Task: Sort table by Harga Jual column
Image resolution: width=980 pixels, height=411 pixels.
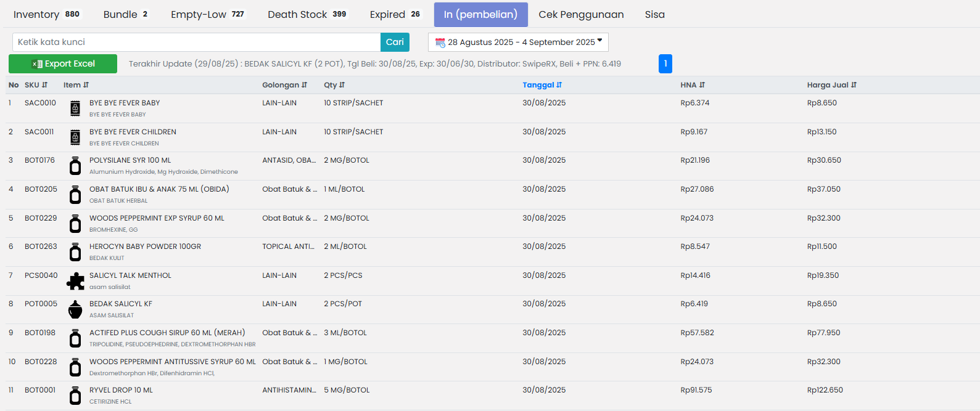Action: [831, 85]
